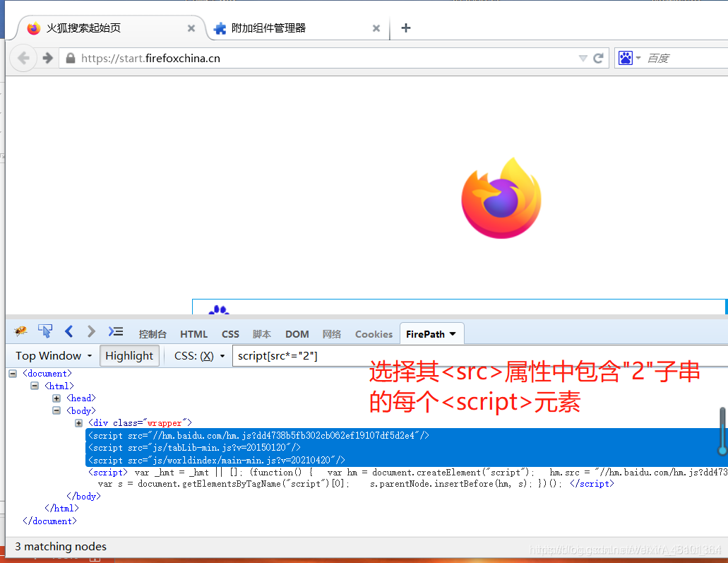The image size is (728, 563).
Task: Click the <head> tag text
Action: coord(81,398)
